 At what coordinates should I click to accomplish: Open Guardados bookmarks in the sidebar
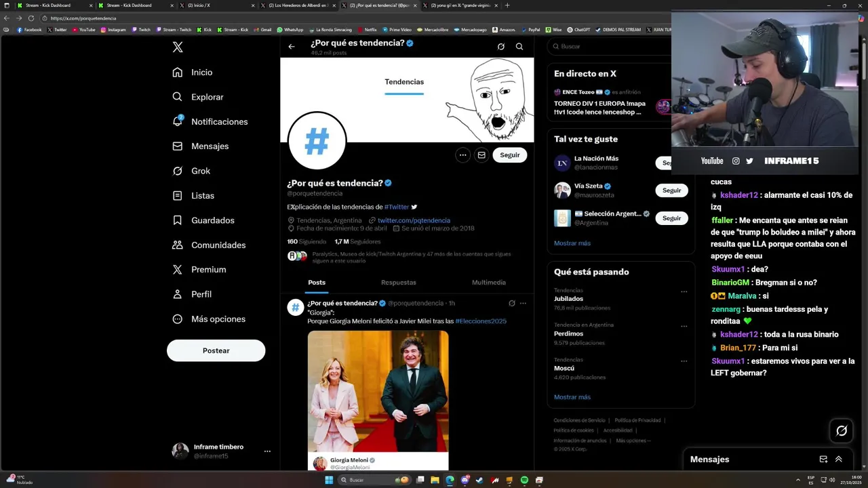pyautogui.click(x=203, y=220)
